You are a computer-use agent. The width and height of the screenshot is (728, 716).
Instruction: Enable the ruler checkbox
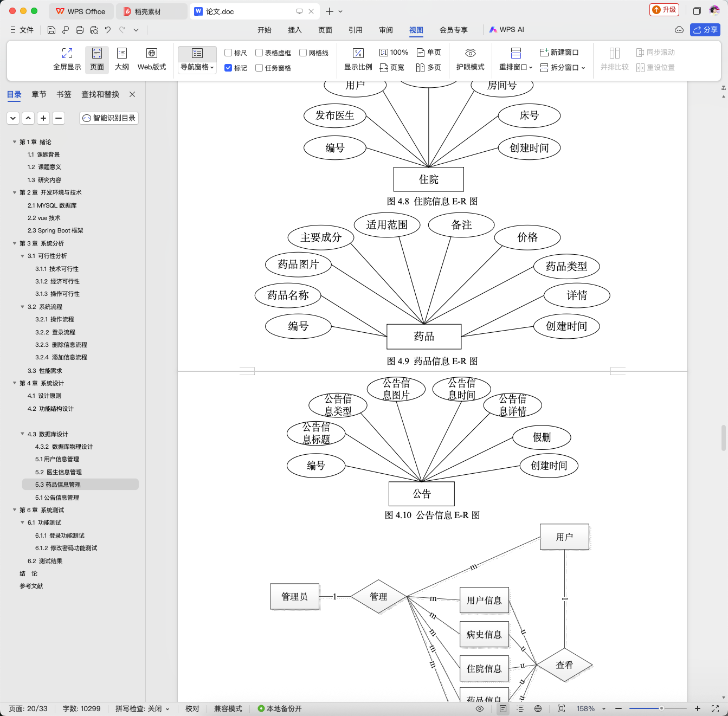pyautogui.click(x=228, y=53)
